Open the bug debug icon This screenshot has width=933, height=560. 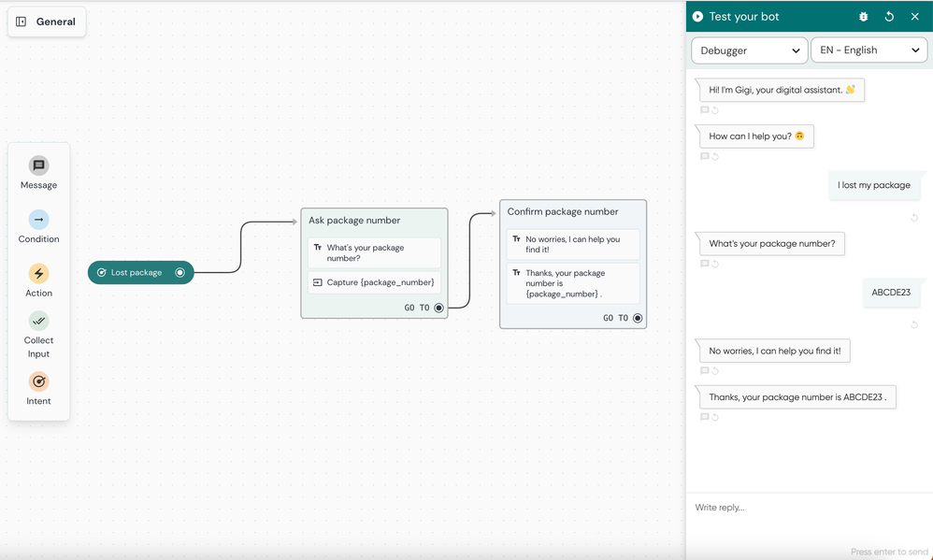[864, 17]
